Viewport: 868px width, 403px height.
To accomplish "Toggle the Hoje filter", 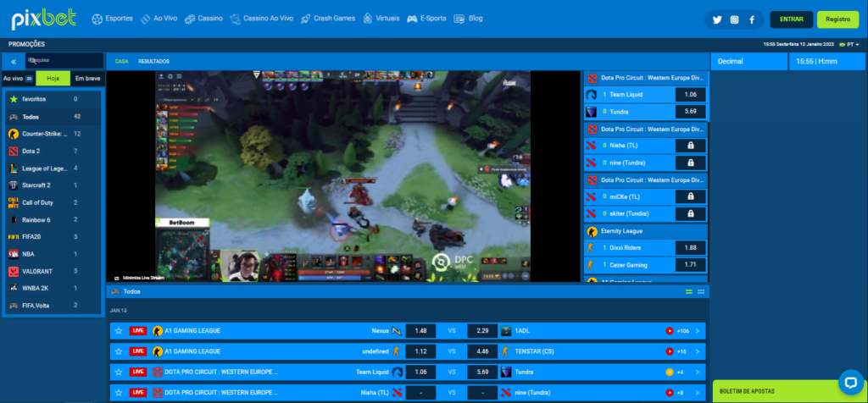I will [x=53, y=78].
